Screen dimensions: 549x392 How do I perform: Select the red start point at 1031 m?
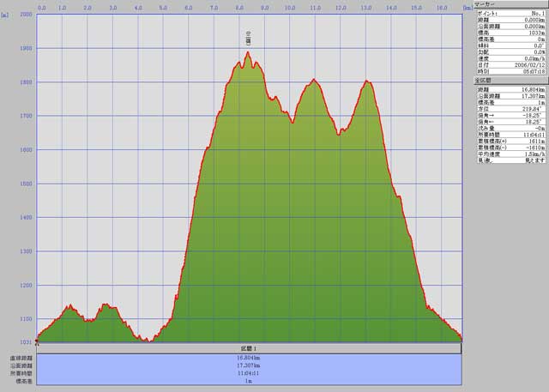click(x=37, y=342)
